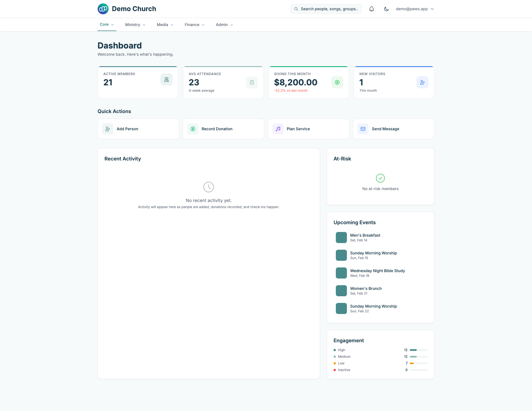Screen dimensions: 532x411
Task: Click the Demo Church logo
Action: (103, 9)
